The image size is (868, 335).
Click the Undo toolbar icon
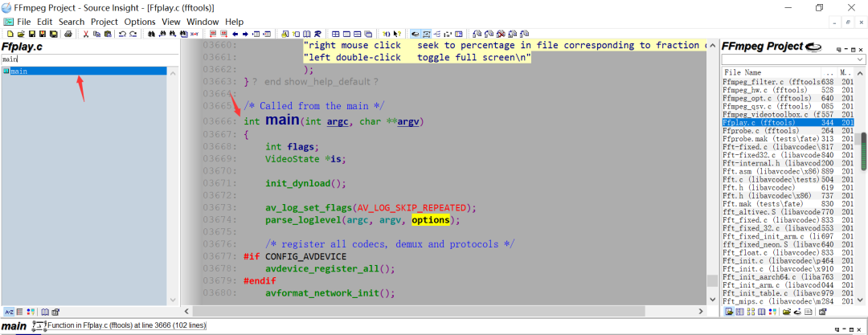[122, 35]
